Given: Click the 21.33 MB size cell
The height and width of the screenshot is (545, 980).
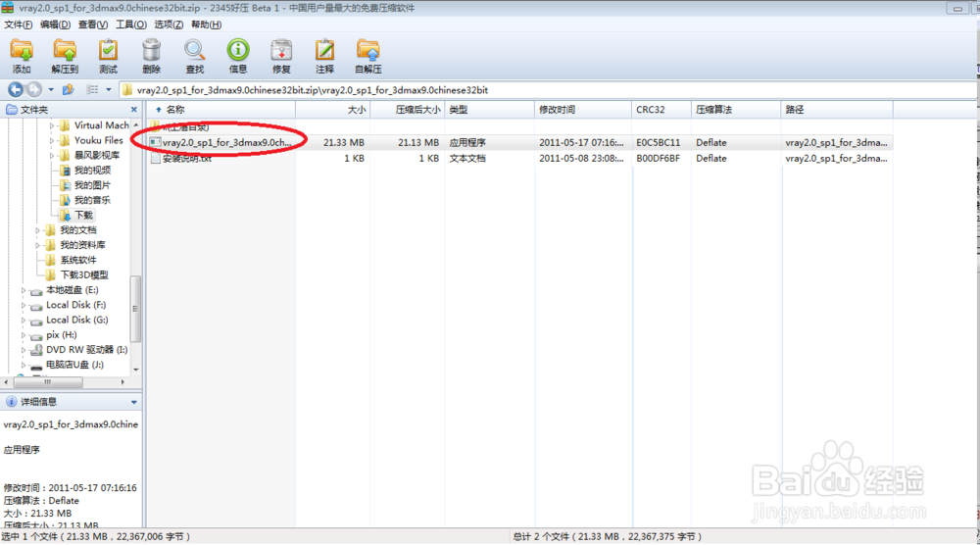Looking at the screenshot, I should pos(344,142).
